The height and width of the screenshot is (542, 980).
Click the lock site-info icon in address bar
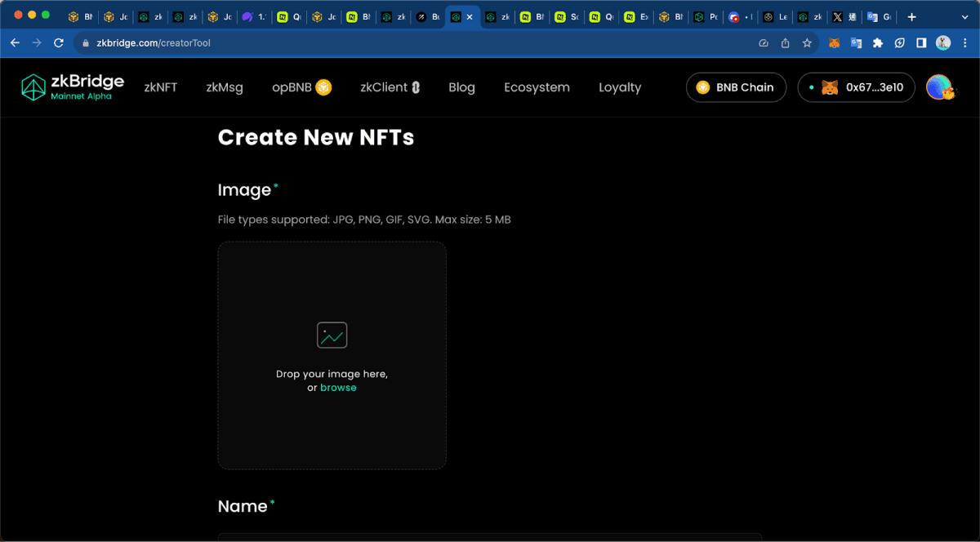[85, 42]
